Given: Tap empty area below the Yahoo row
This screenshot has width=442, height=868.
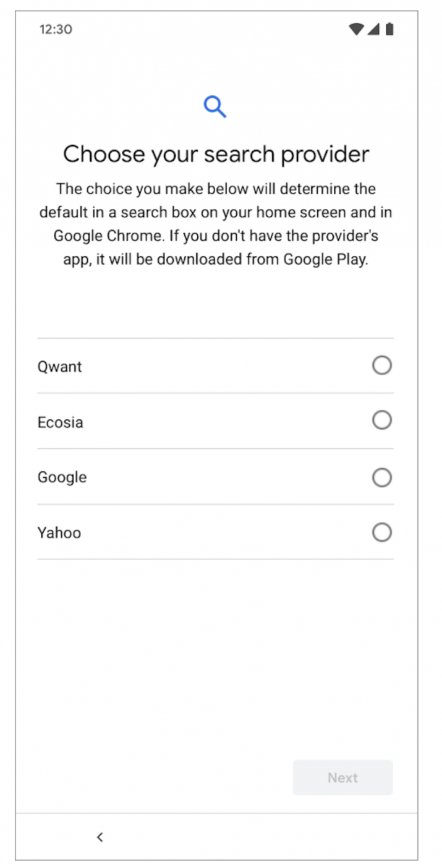Looking at the screenshot, I should 215,655.
